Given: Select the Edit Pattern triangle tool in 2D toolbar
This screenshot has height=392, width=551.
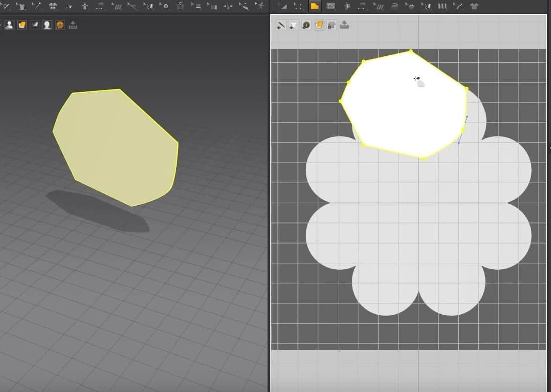Looking at the screenshot, I should [x=282, y=6].
